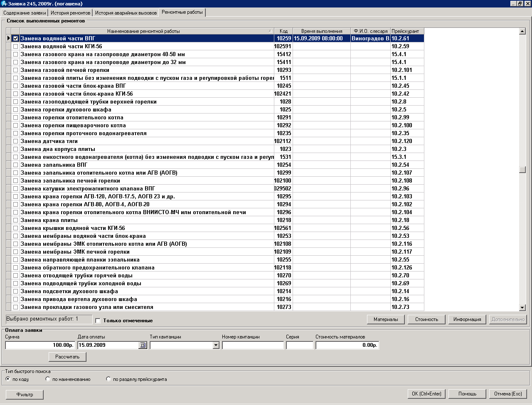Uncheck Замена водяной части ВПГ checkbox
532x405 pixels.
(x=15, y=38)
